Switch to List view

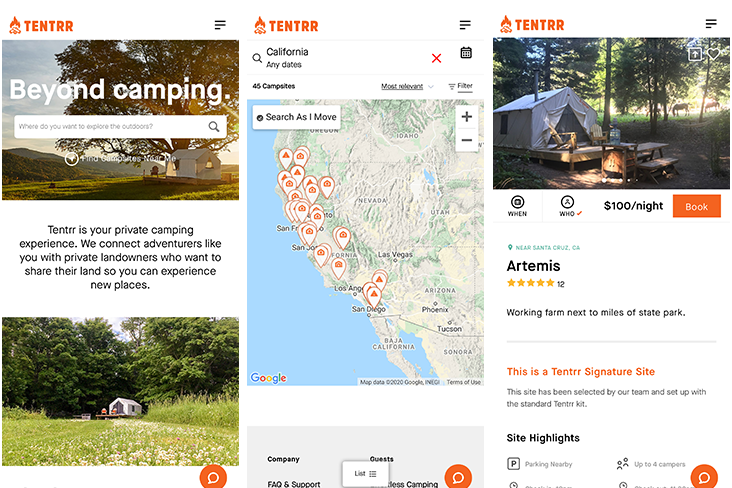[365, 474]
